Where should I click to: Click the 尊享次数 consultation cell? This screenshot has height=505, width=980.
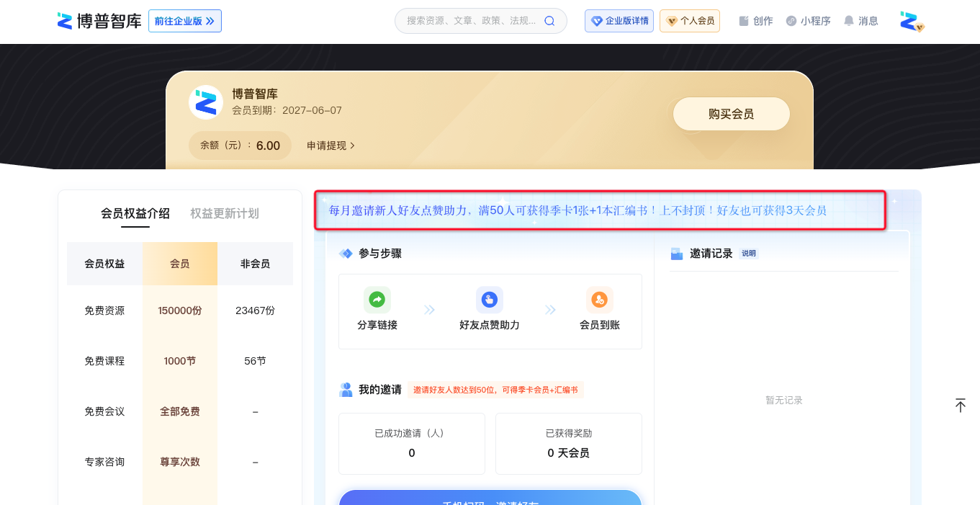pos(180,462)
